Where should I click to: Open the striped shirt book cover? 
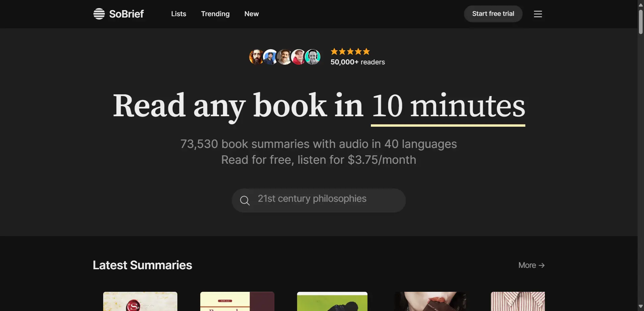tap(518, 302)
